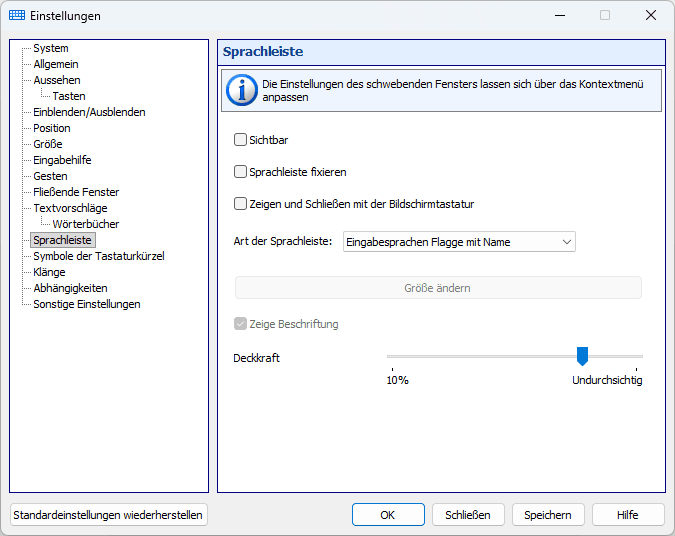
Task: Open the Gesten settings page
Action: (50, 176)
